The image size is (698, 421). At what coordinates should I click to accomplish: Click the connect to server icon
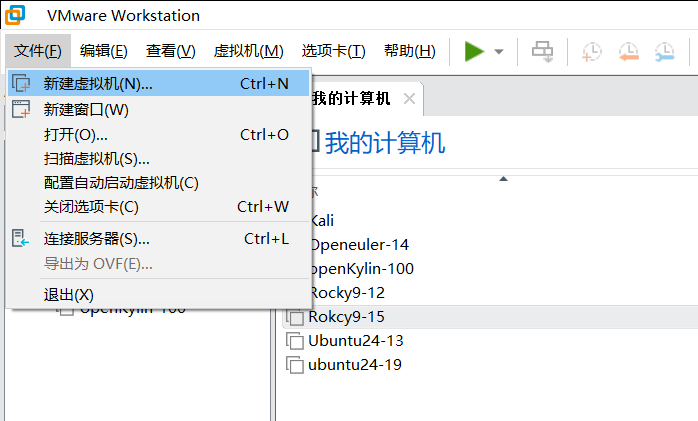[x=20, y=238]
